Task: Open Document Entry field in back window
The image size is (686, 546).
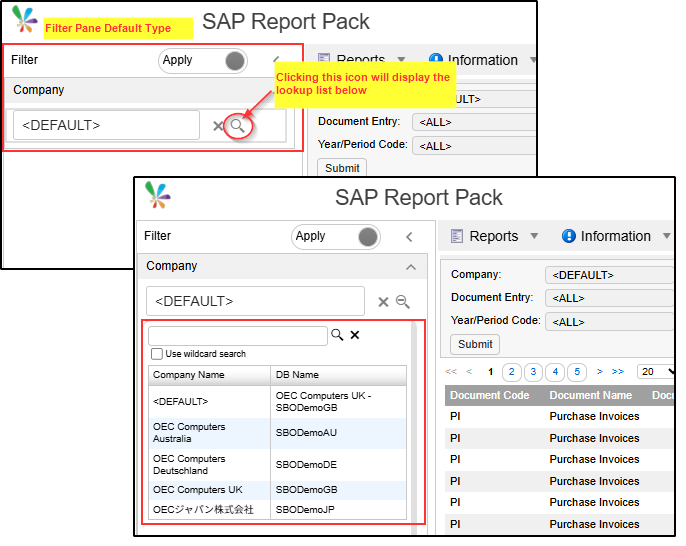Action: tap(474, 122)
